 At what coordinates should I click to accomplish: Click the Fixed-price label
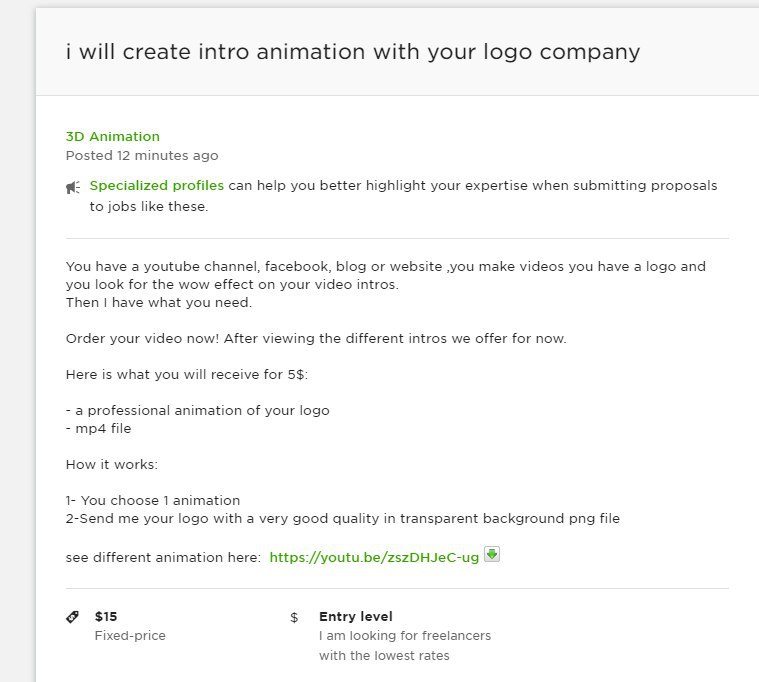coord(130,636)
